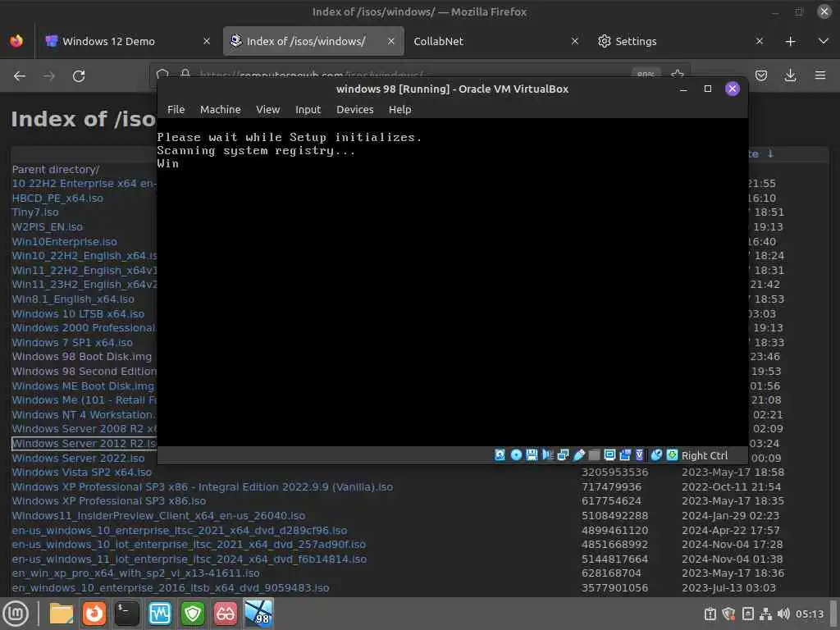Viewport: 840px width, 630px height.
Task: Open Windows Vista SP2 x64.iso link
Action: coord(81,472)
